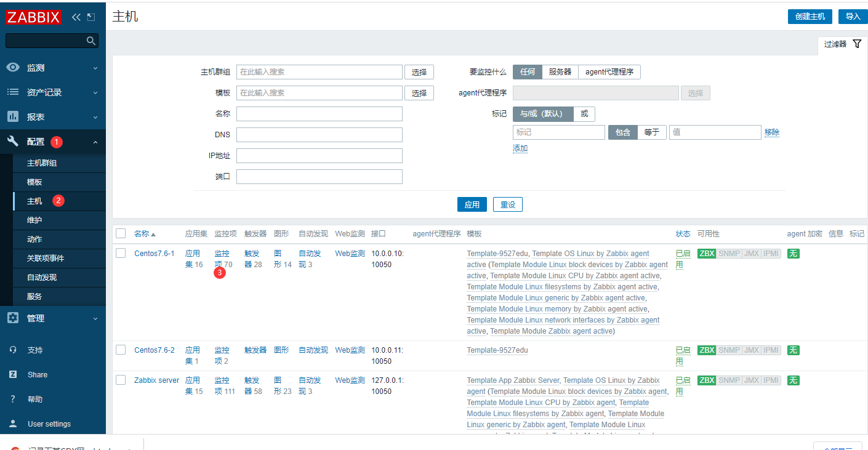Click the 应用 filter button
The height and width of the screenshot is (450, 868).
472,204
